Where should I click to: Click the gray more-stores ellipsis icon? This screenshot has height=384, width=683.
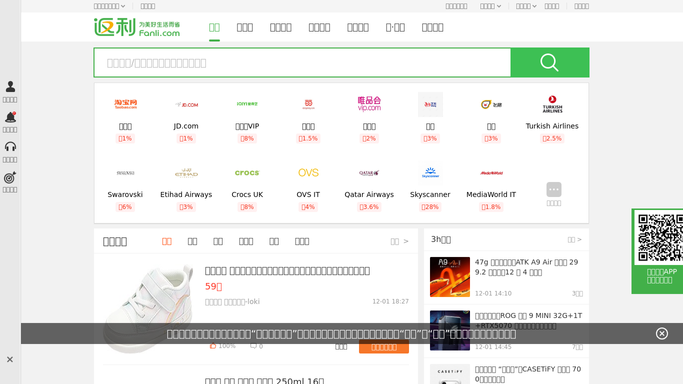coord(554,189)
